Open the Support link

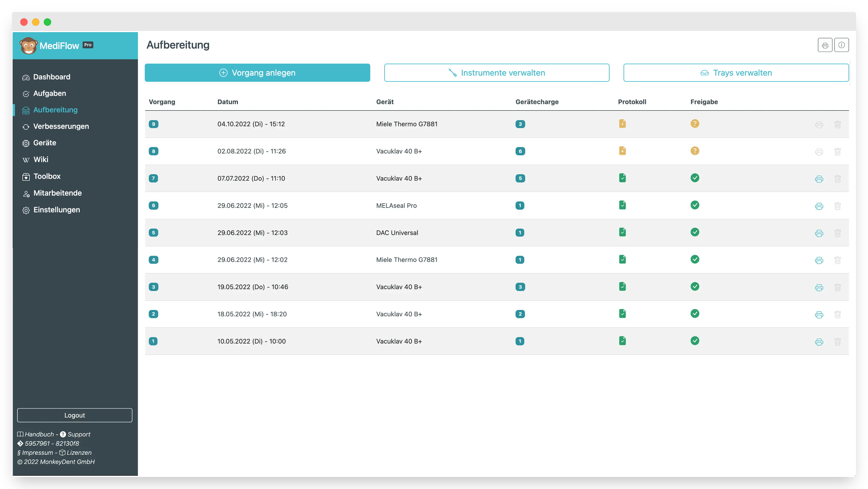[75, 434]
